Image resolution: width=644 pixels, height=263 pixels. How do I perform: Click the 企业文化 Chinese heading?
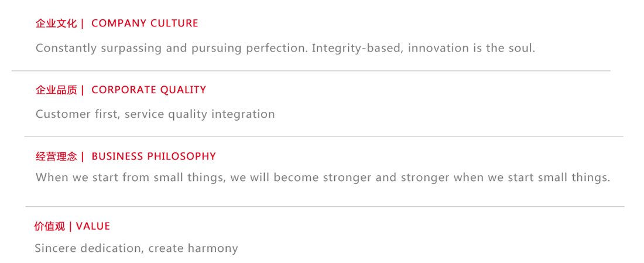(56, 23)
